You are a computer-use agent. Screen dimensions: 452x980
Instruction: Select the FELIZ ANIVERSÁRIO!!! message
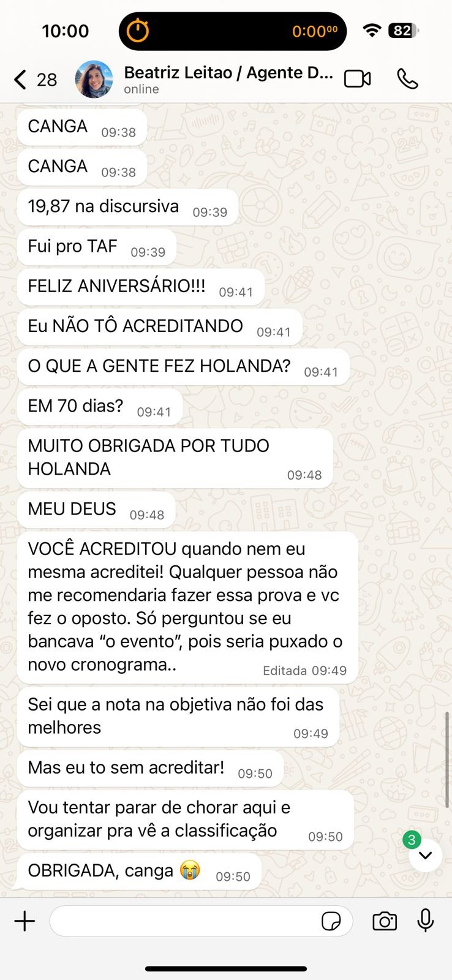click(x=141, y=287)
